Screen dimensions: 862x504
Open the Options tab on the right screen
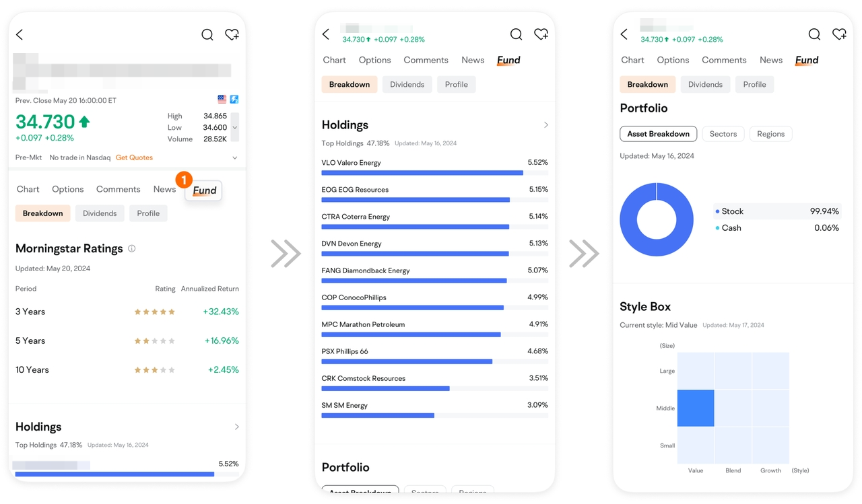673,60
